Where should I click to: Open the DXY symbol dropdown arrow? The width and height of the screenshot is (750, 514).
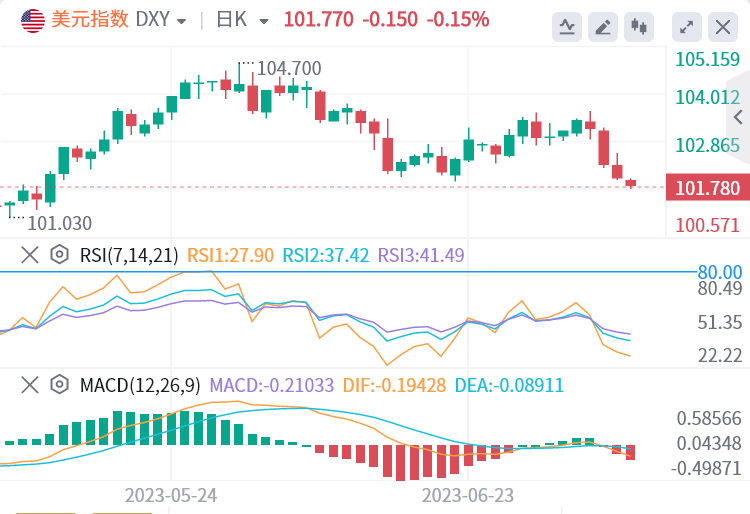[x=181, y=22]
